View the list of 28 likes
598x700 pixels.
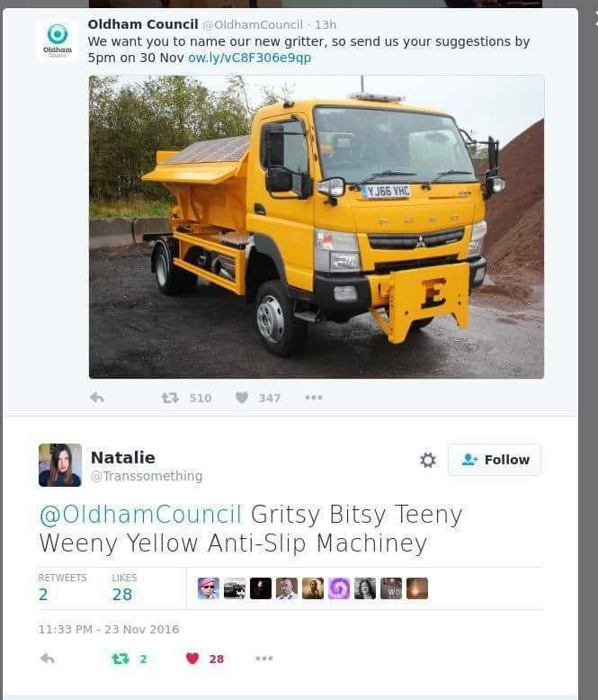tap(123, 588)
